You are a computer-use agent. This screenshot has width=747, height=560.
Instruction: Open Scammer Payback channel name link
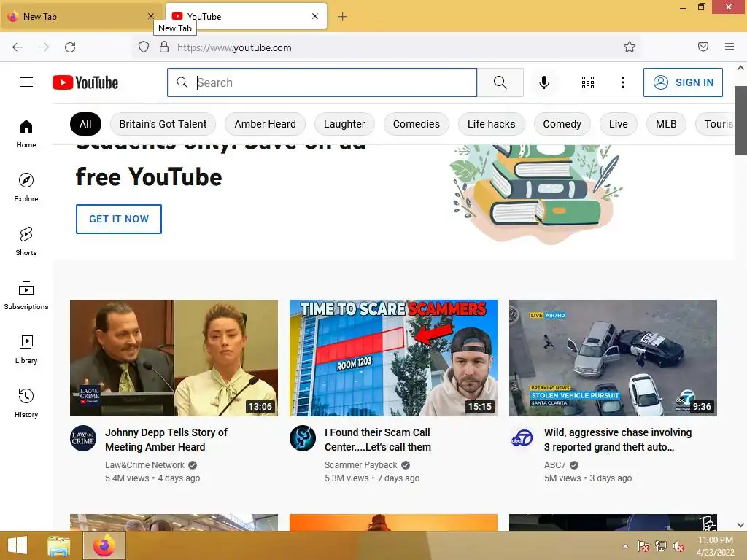click(360, 464)
